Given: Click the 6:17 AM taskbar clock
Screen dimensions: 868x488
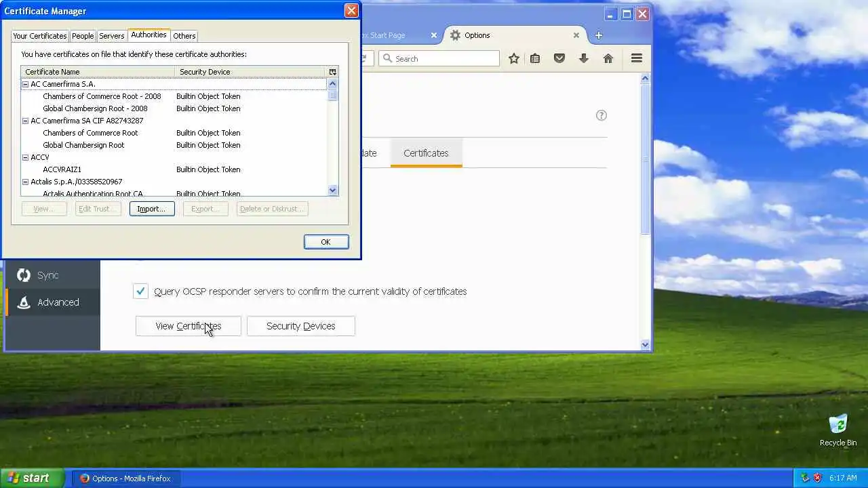Looking at the screenshot, I should [x=843, y=479].
